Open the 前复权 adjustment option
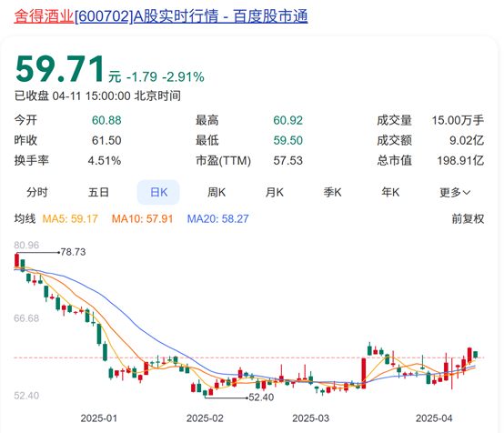Screen dimensions: 504x433 tap(468, 219)
